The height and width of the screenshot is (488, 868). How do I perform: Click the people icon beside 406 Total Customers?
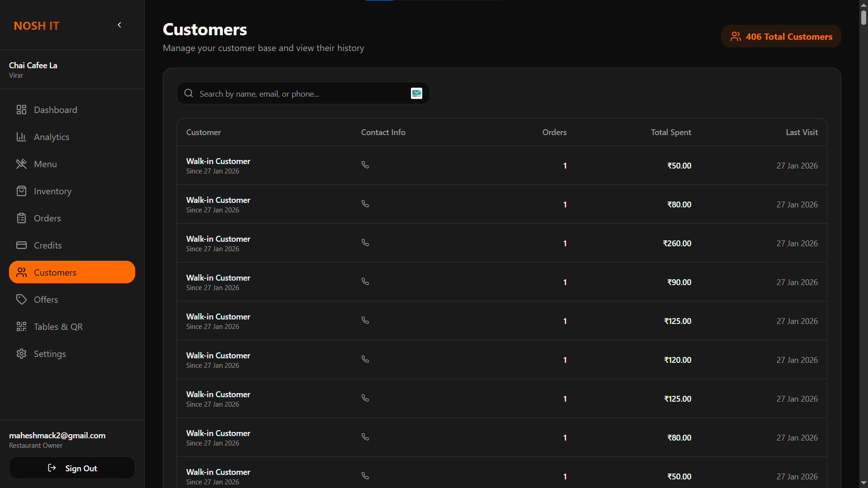(x=736, y=37)
